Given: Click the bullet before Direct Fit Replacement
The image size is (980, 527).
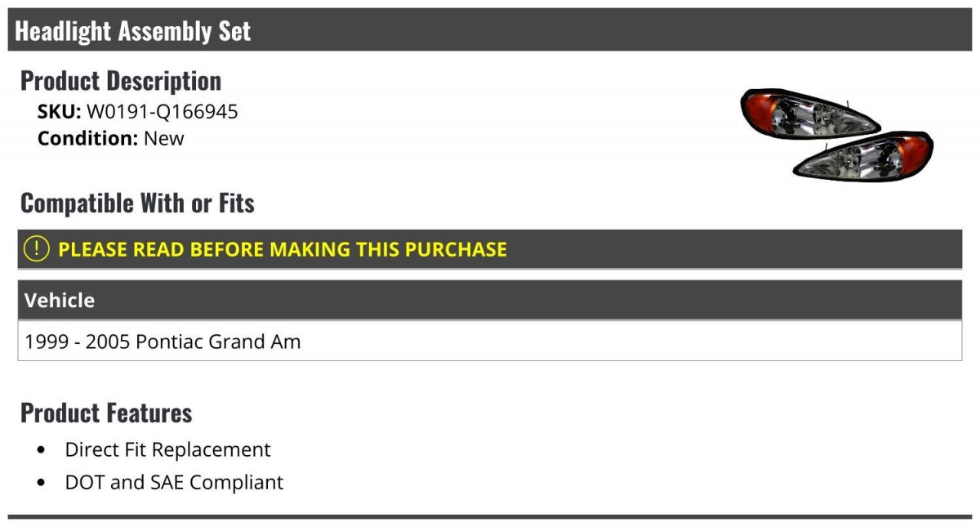Looking at the screenshot, I should (42, 450).
